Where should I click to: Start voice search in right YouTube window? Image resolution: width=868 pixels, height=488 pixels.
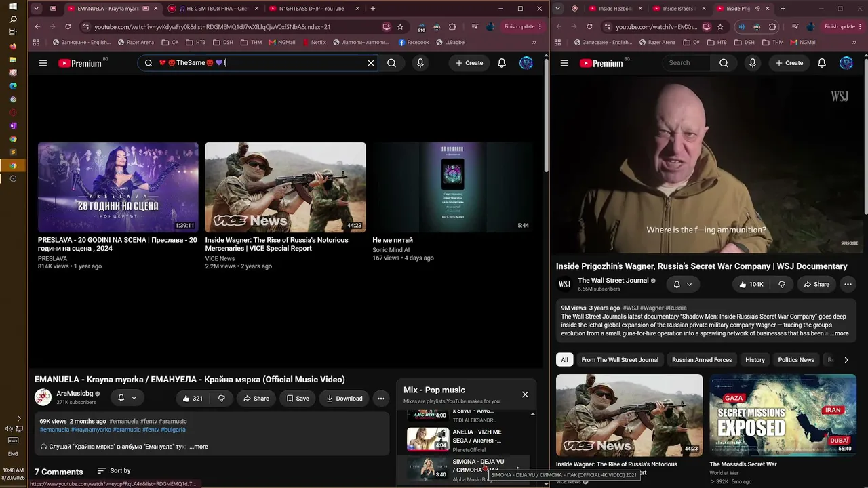(x=752, y=63)
